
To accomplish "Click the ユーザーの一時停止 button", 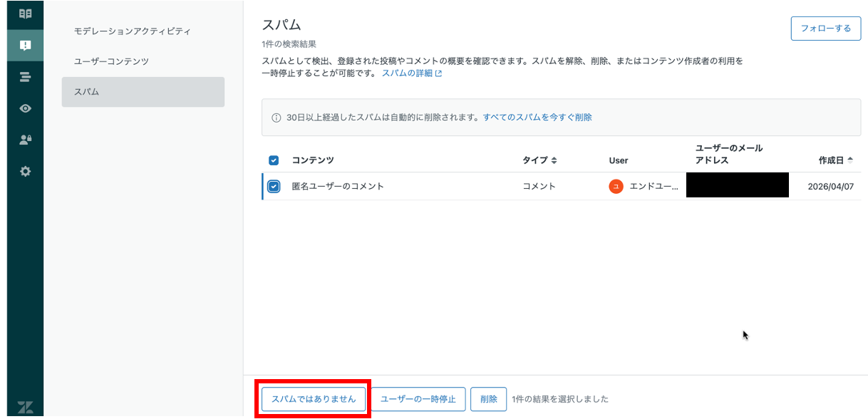I will pos(418,399).
